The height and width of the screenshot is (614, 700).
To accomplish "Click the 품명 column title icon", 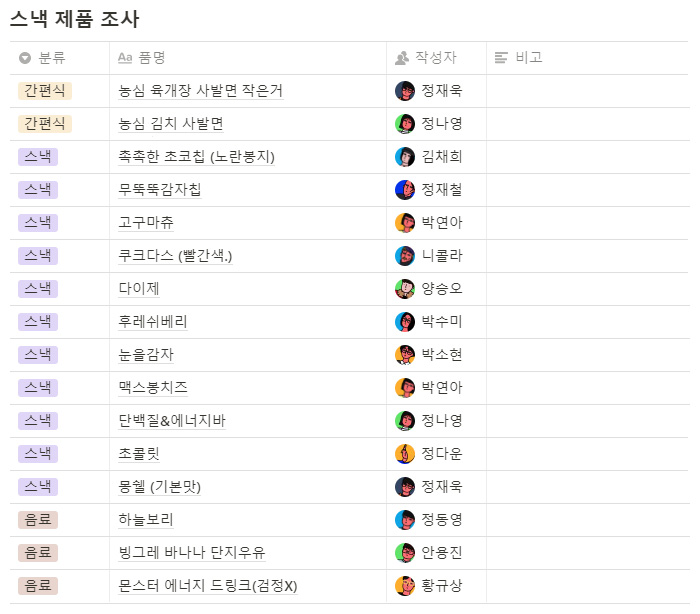I will pyautogui.click(x=125, y=58).
